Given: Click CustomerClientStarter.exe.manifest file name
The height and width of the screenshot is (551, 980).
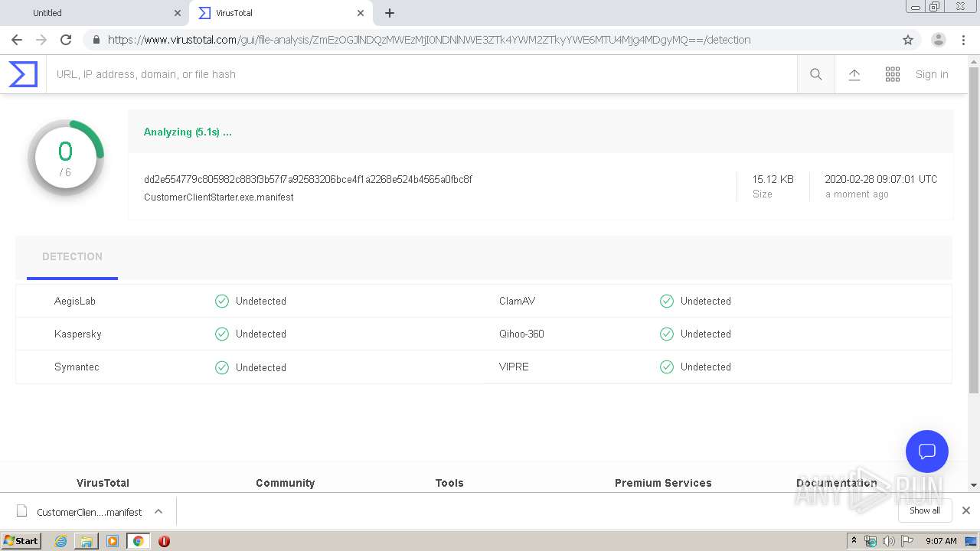Looking at the screenshot, I should (x=219, y=197).
